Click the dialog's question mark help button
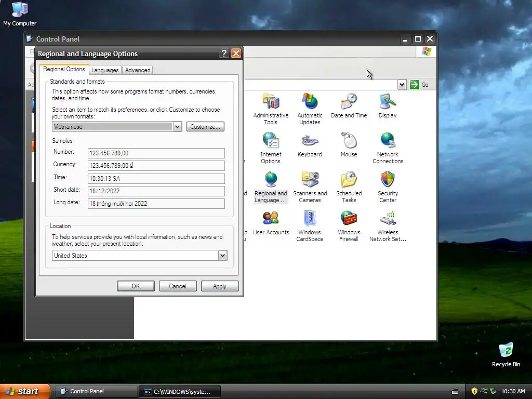The width and height of the screenshot is (532, 399). (x=224, y=54)
